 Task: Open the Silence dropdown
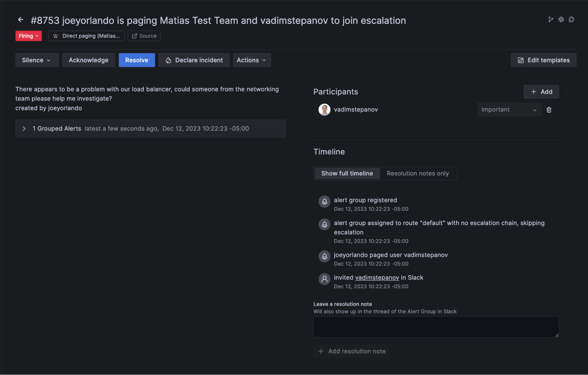coord(37,60)
